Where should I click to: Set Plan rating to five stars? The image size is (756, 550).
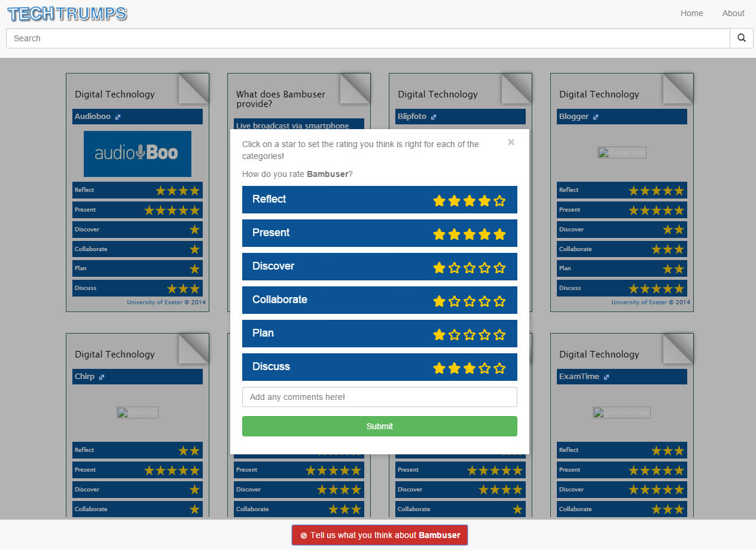500,335
